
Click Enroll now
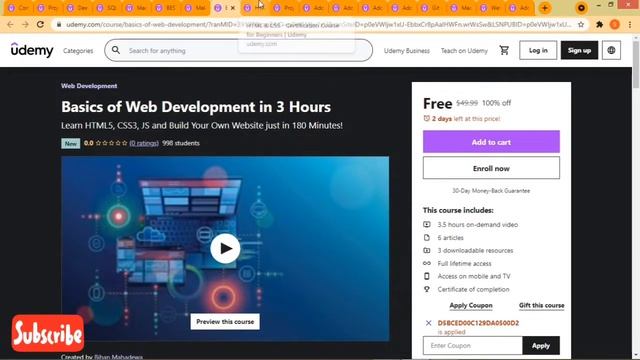[x=491, y=168]
